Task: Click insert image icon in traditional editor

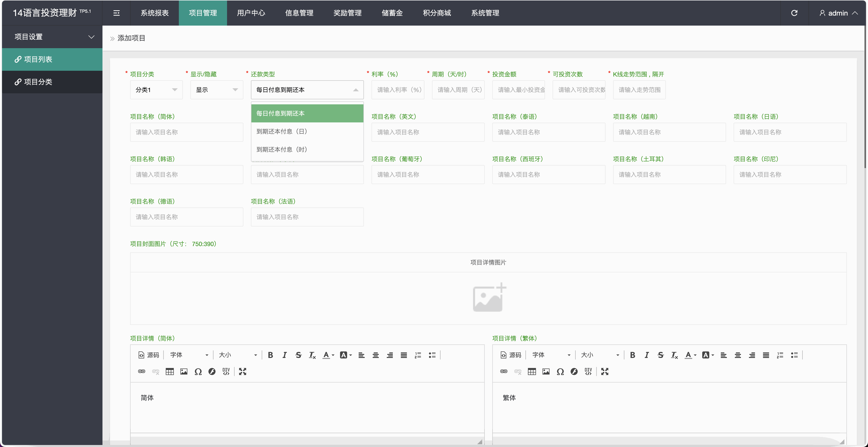Action: pos(546,371)
